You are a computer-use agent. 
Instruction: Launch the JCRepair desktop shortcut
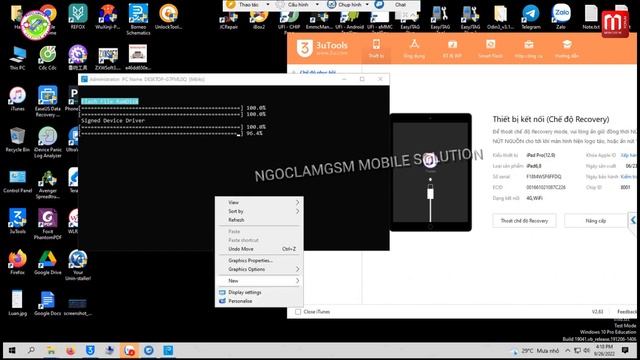[x=229, y=20]
